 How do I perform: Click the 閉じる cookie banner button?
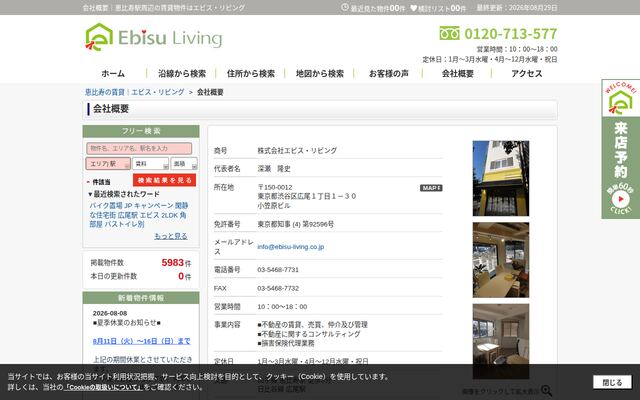click(612, 382)
